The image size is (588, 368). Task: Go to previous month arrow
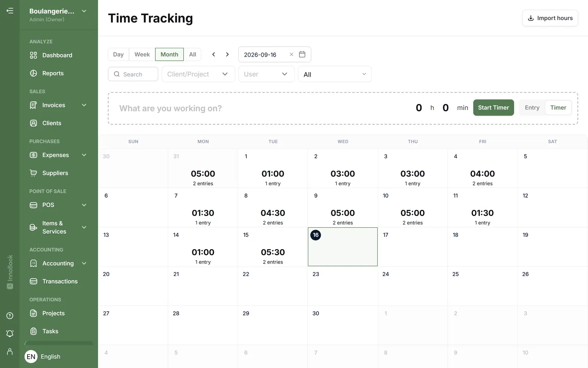(214, 54)
